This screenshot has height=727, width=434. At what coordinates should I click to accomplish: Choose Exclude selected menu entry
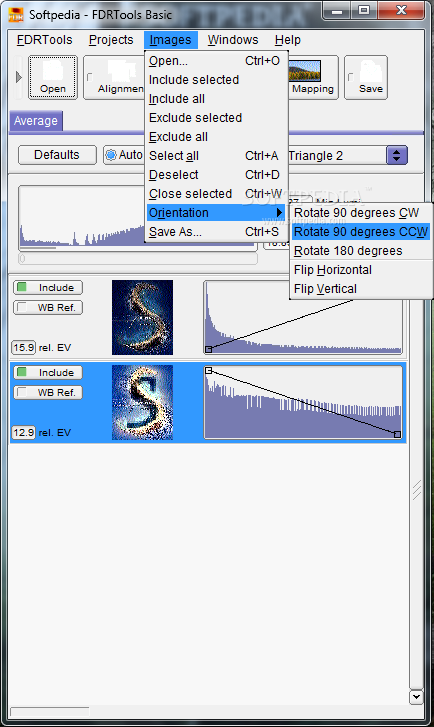pyautogui.click(x=216, y=118)
